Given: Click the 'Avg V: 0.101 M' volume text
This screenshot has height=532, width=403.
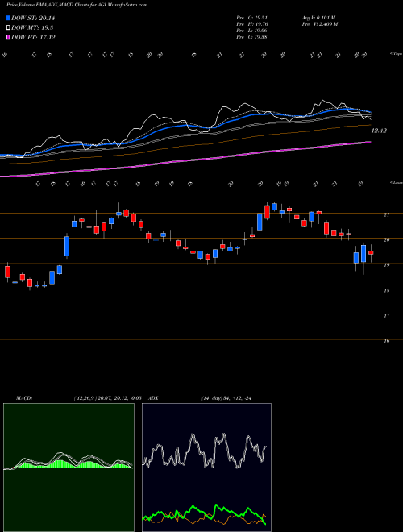Looking at the screenshot, I should tap(318, 17).
